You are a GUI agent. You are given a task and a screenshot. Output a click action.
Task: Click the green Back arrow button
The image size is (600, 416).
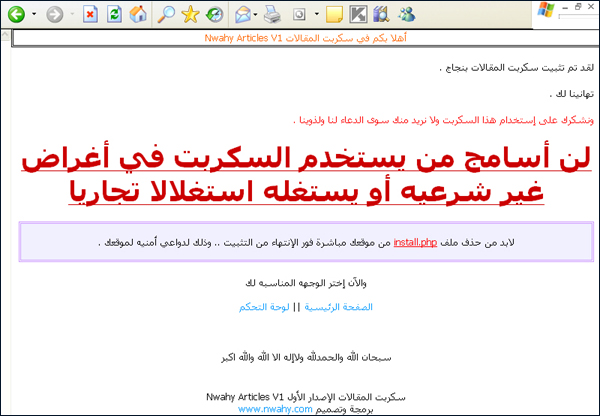(15, 14)
